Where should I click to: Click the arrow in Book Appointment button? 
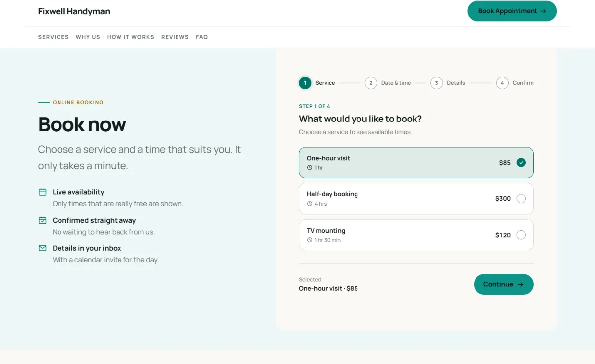[x=543, y=11]
